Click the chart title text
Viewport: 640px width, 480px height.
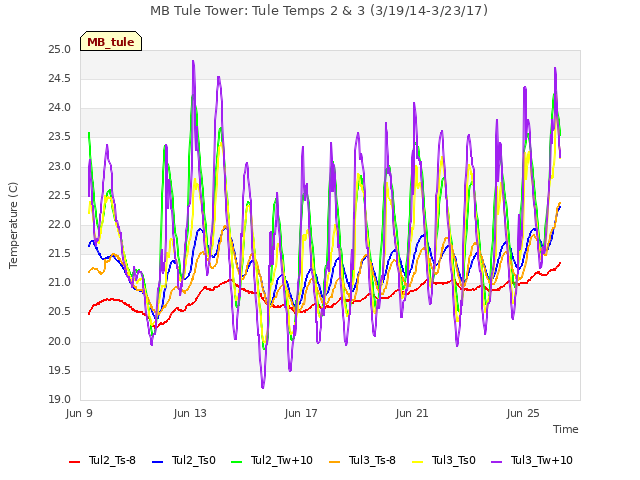pyautogui.click(x=319, y=11)
